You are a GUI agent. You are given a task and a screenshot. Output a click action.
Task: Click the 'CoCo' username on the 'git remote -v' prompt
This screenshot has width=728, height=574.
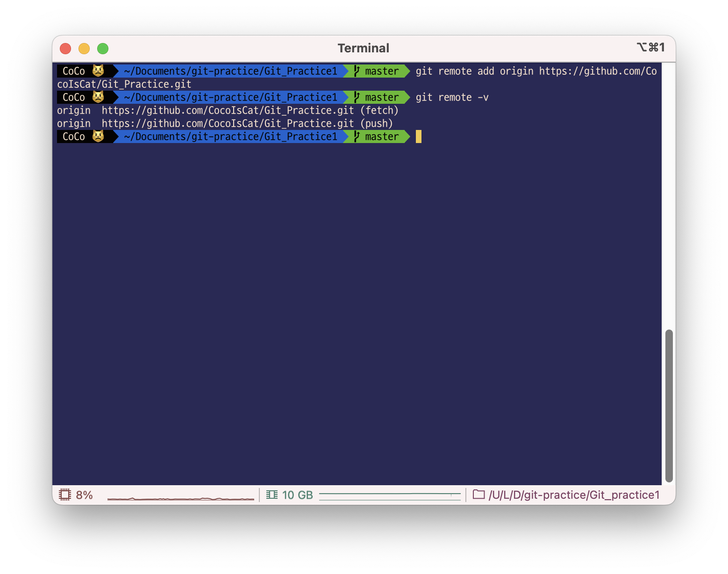click(74, 97)
